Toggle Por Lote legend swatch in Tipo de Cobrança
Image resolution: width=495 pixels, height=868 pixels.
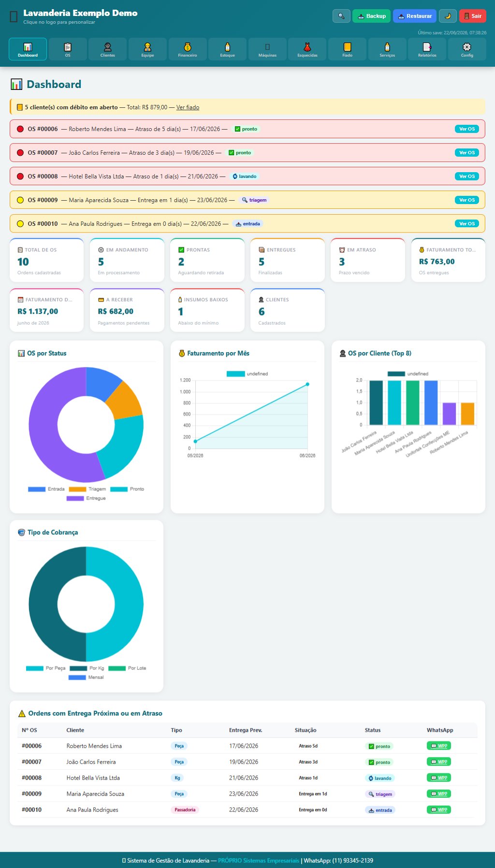(117, 668)
